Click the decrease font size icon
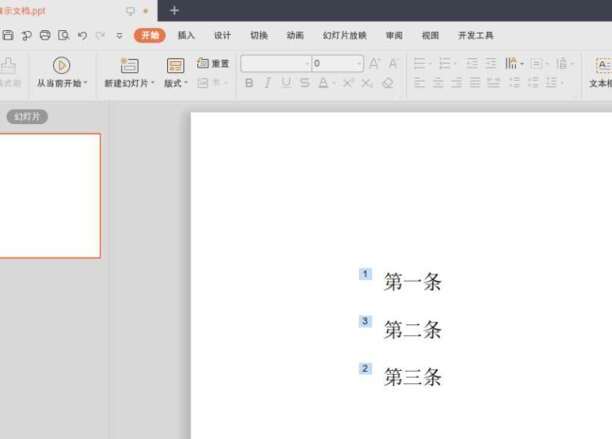This screenshot has width=612, height=439. pyautogui.click(x=393, y=63)
